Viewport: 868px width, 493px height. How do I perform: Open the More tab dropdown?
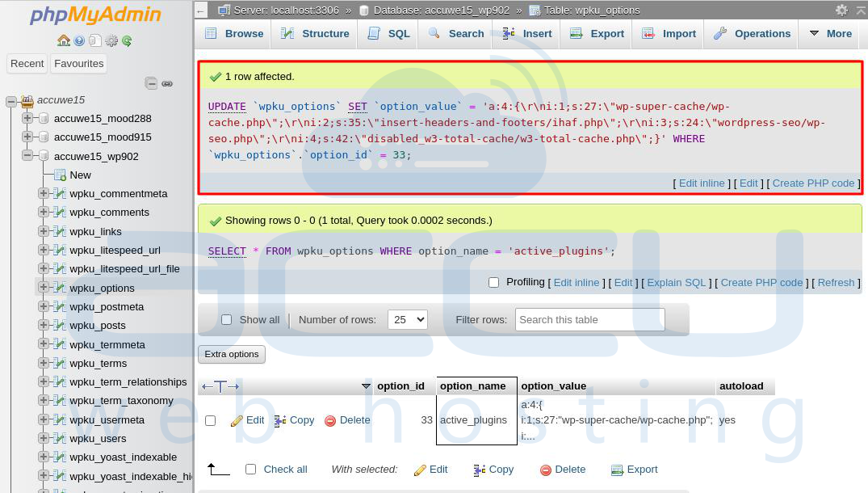pos(830,33)
